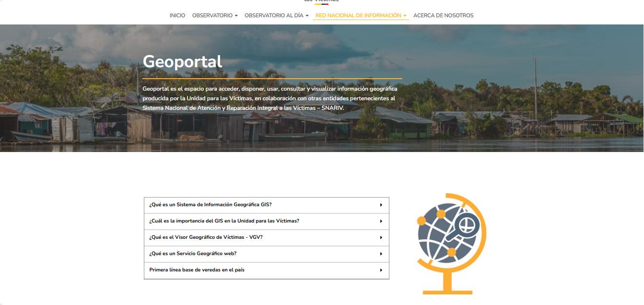
Task: Open the OBSERVATORIO AL DÍA dropdown menu
Action: click(276, 15)
